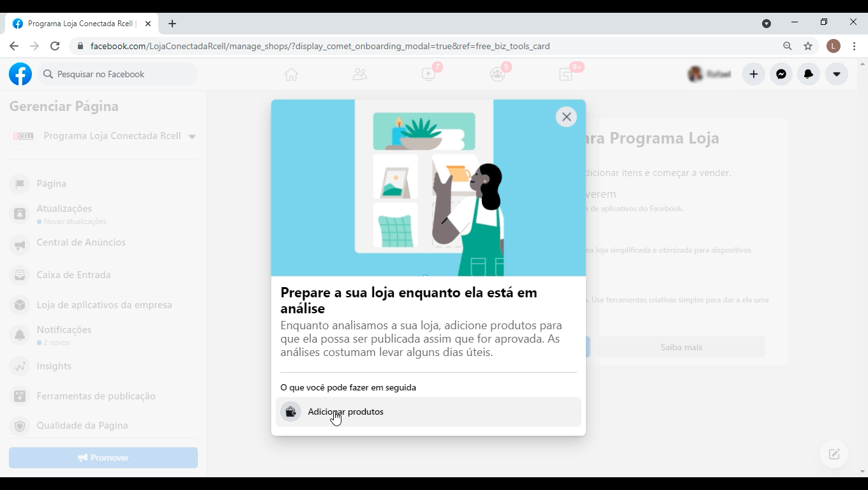This screenshot has height=490, width=868.
Task: Close the onboarding modal dialog
Action: point(566,117)
